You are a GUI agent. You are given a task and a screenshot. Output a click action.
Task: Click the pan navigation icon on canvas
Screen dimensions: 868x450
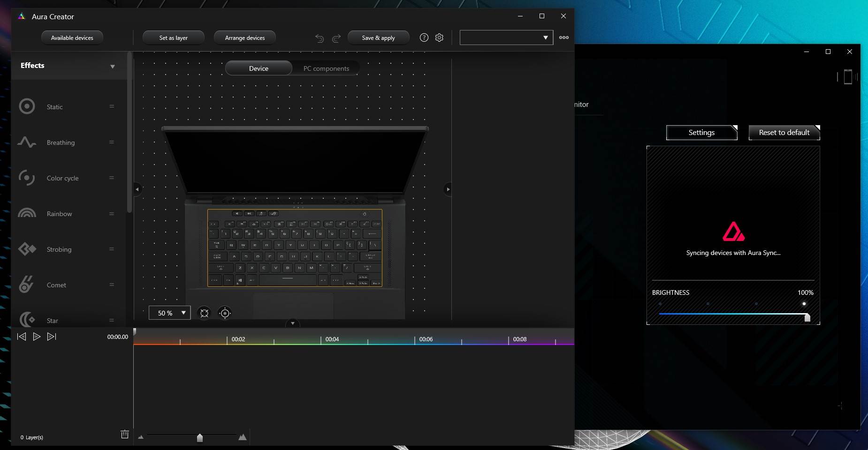click(225, 313)
